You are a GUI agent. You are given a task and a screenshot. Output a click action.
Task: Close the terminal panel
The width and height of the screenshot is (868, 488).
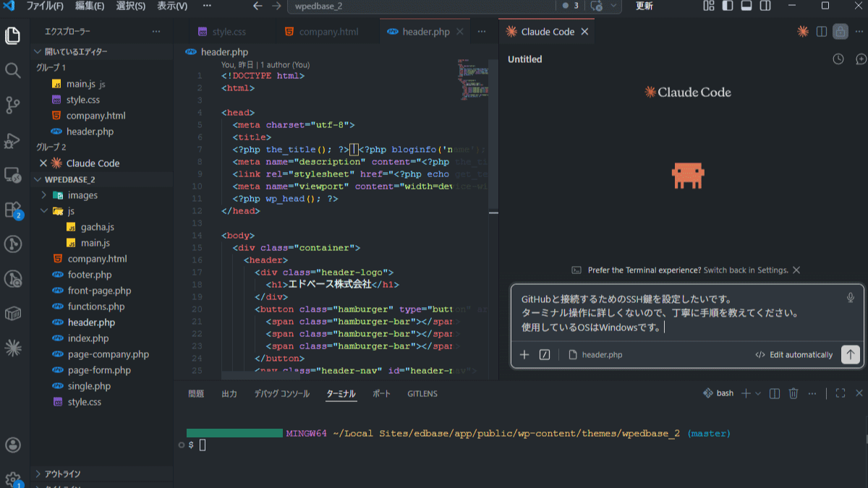click(x=859, y=393)
